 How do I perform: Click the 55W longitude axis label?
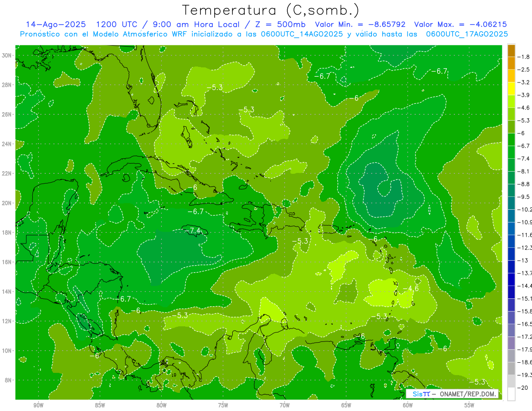[x=469, y=405]
